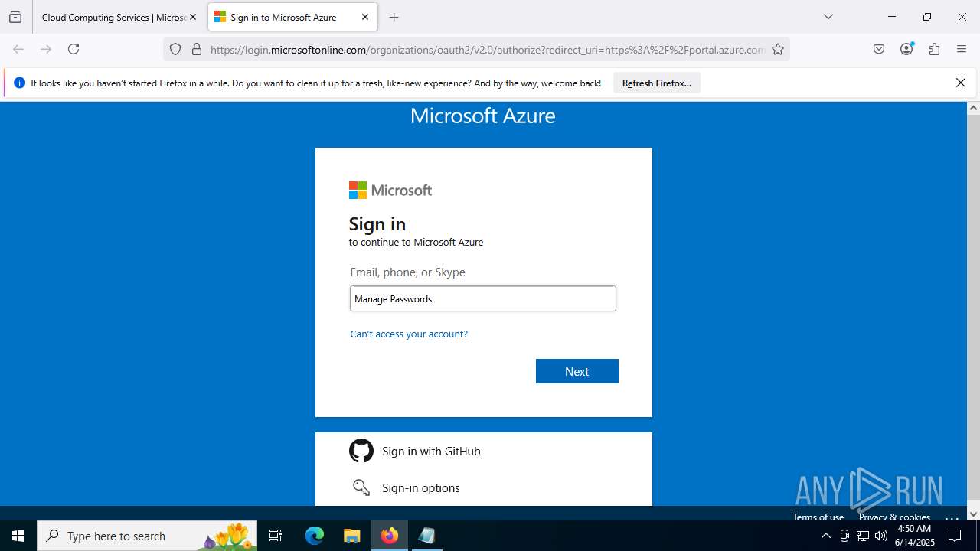The image size is (980, 551).
Task: Choose Manage Passwords from autofill popup
Action: [x=483, y=298]
